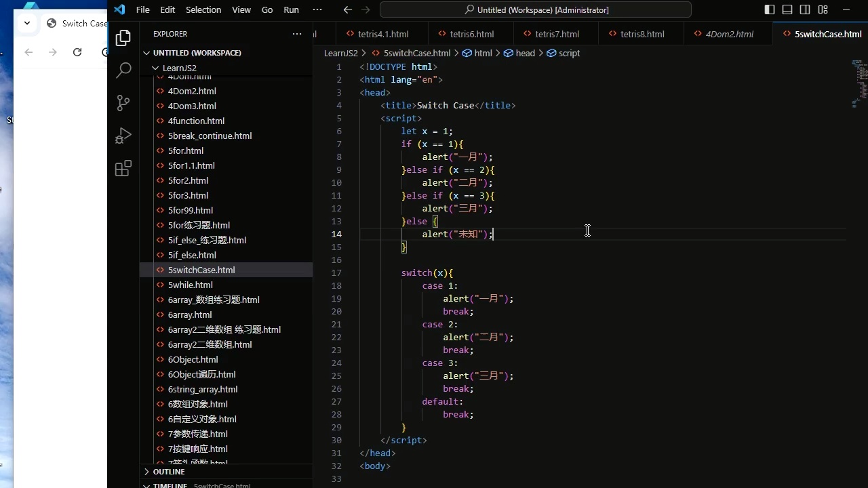The image size is (868, 488).
Task: Open the Extensions view
Action: pyautogui.click(x=123, y=167)
